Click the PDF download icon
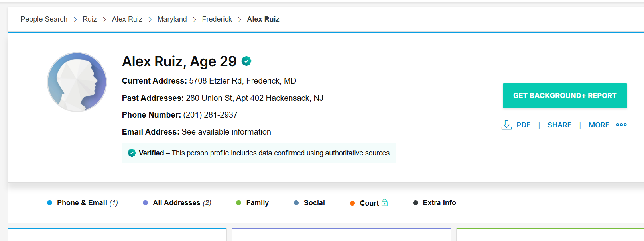The image size is (644, 241). pyautogui.click(x=506, y=125)
